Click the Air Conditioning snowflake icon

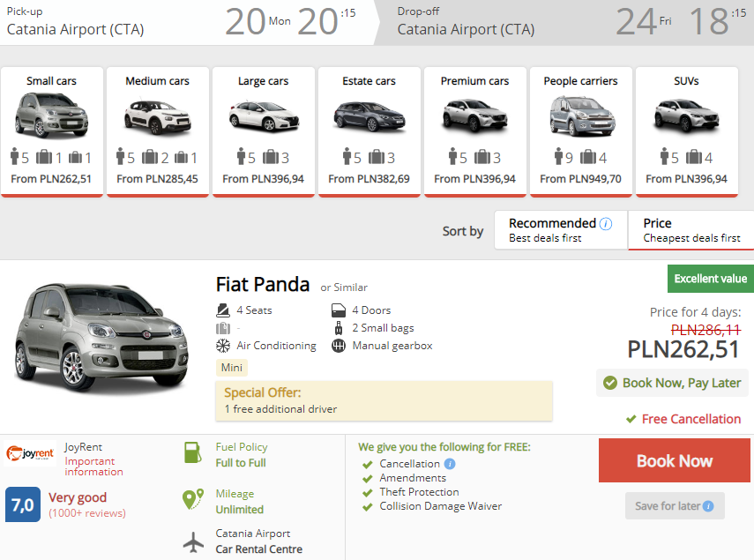pos(222,346)
